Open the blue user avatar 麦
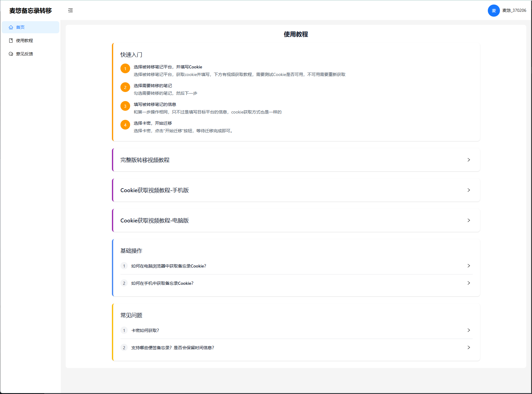The image size is (532, 394). point(494,11)
